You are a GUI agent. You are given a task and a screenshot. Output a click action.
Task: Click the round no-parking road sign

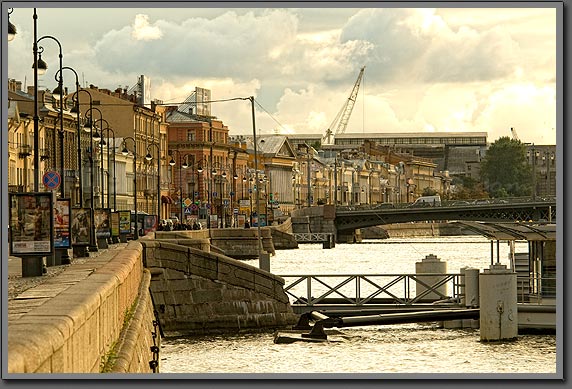coord(51,180)
